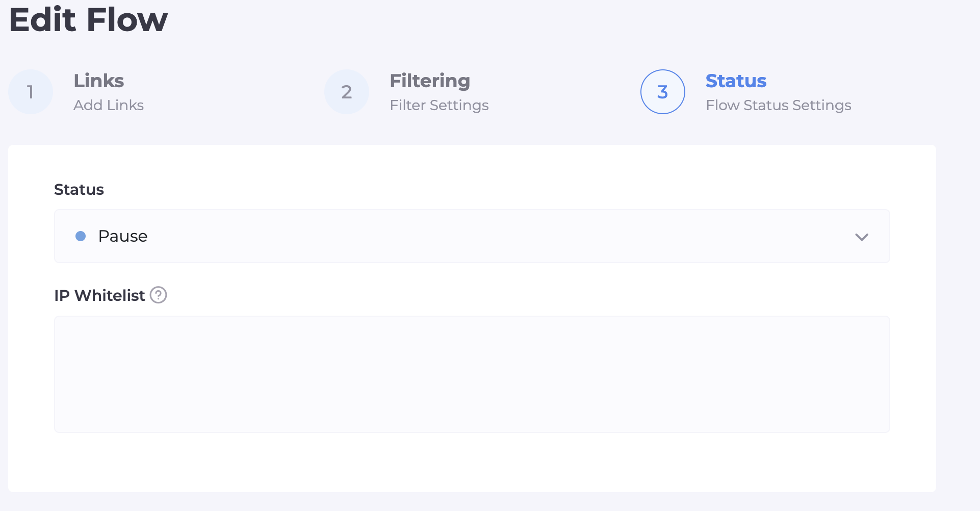Click the Edit Flow page heading
The height and width of the screenshot is (511, 980).
[x=88, y=20]
